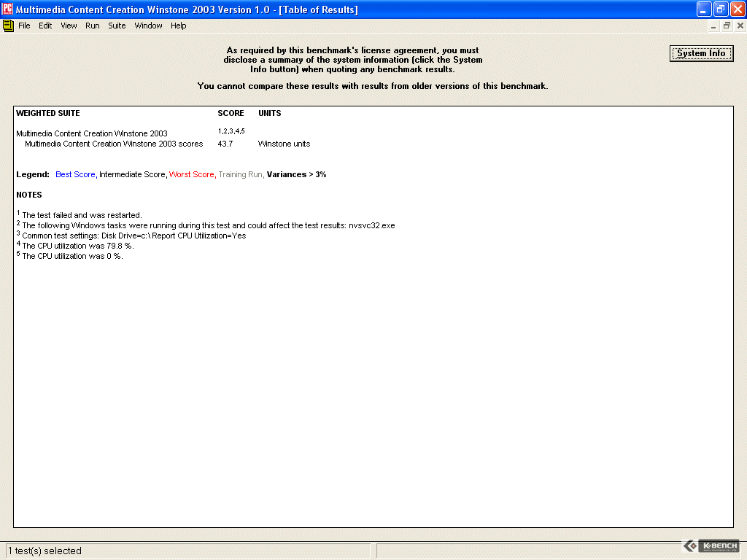Click the 1,2,3,4,5 footnote references
Image resolution: width=747 pixels, height=560 pixels.
click(x=231, y=131)
